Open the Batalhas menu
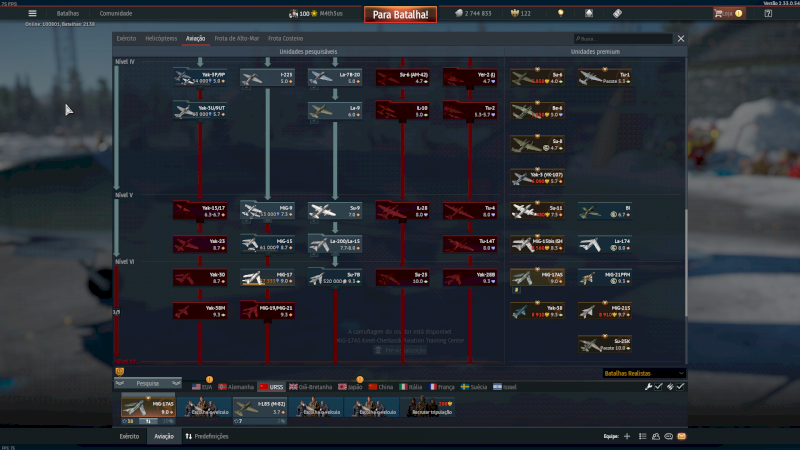 (68, 13)
